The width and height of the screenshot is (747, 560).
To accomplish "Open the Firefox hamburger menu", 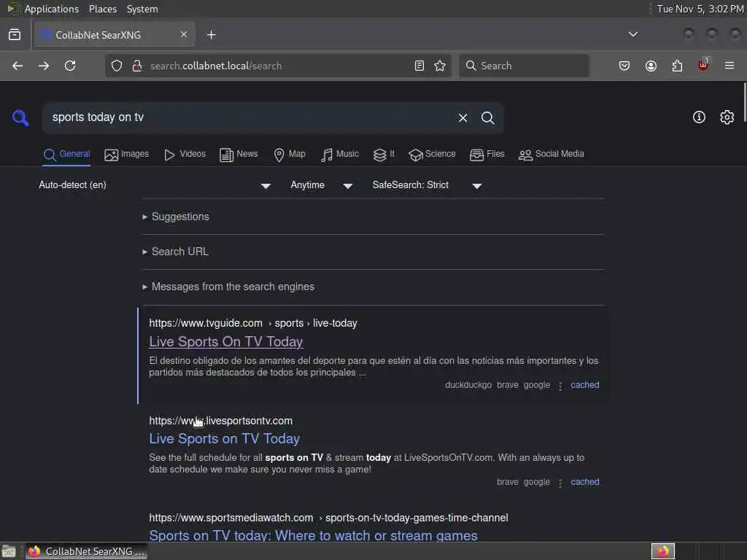I will click(729, 66).
